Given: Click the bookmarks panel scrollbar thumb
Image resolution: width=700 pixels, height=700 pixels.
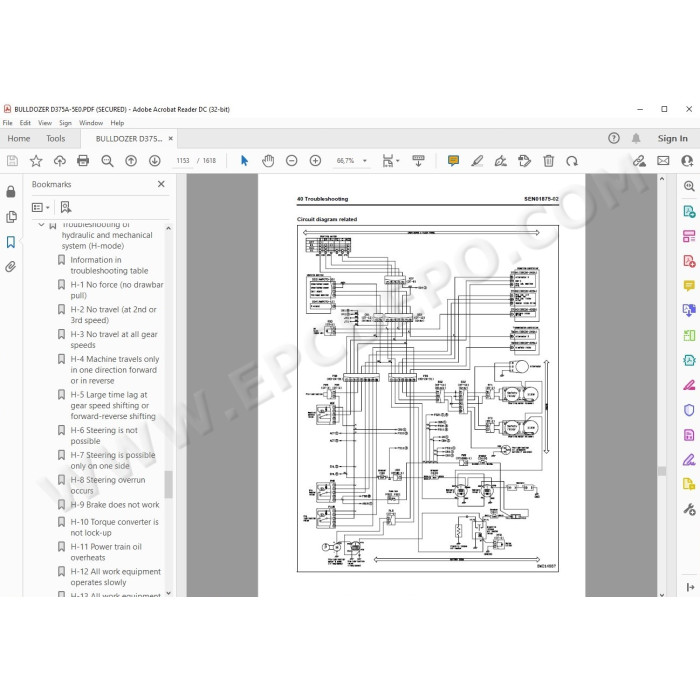Looking at the screenshot, I should (168, 484).
